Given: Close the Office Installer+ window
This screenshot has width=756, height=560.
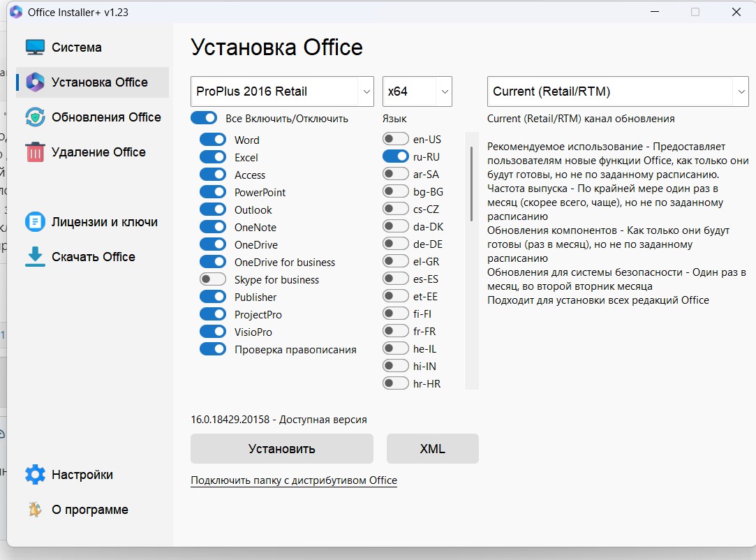Looking at the screenshot, I should pyautogui.click(x=736, y=12).
